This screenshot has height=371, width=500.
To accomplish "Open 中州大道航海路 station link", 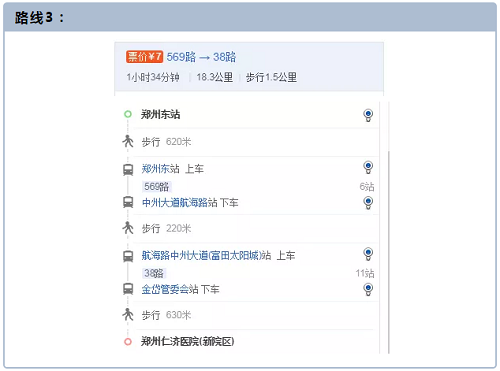I will 175,203.
